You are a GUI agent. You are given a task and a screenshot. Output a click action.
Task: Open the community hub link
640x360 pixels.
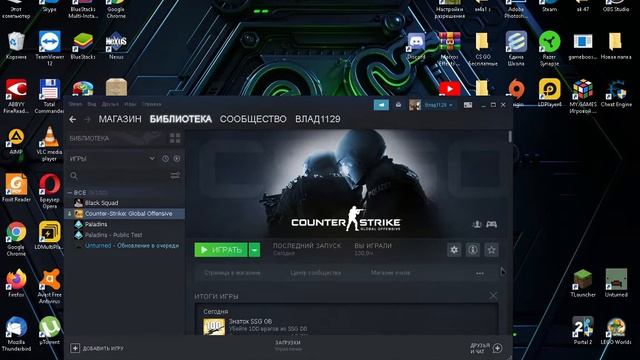pyautogui.click(x=316, y=273)
